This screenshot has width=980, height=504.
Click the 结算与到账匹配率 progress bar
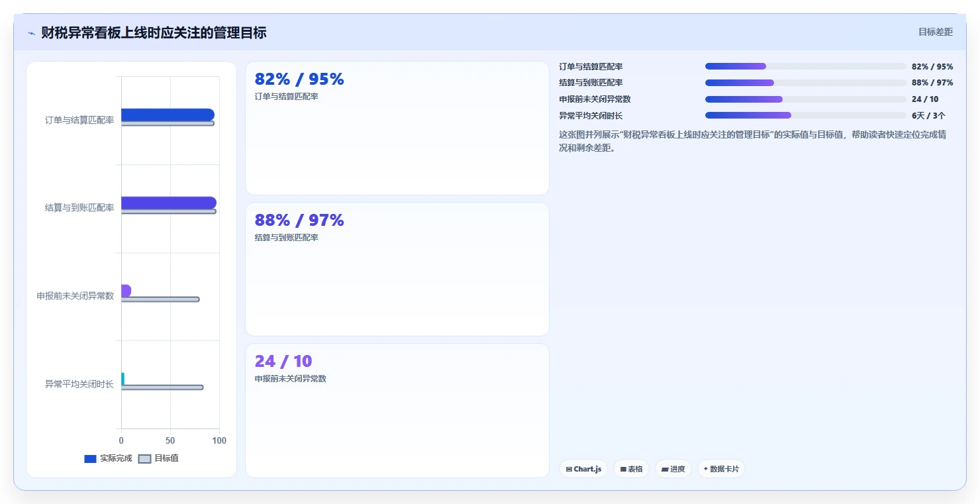[805, 83]
